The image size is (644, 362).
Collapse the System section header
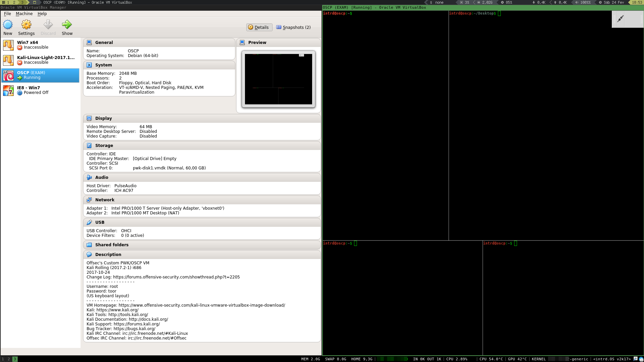tap(159, 65)
